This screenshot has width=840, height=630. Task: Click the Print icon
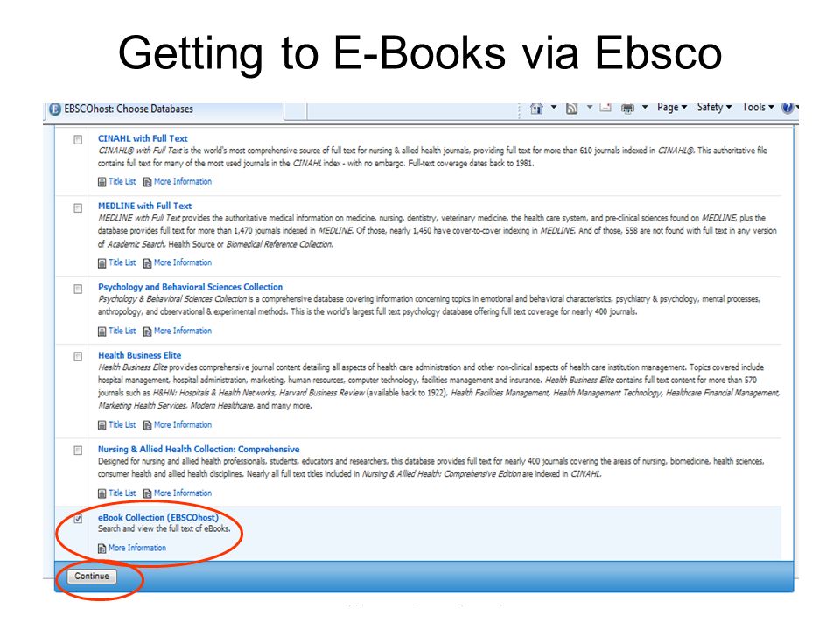(627, 108)
